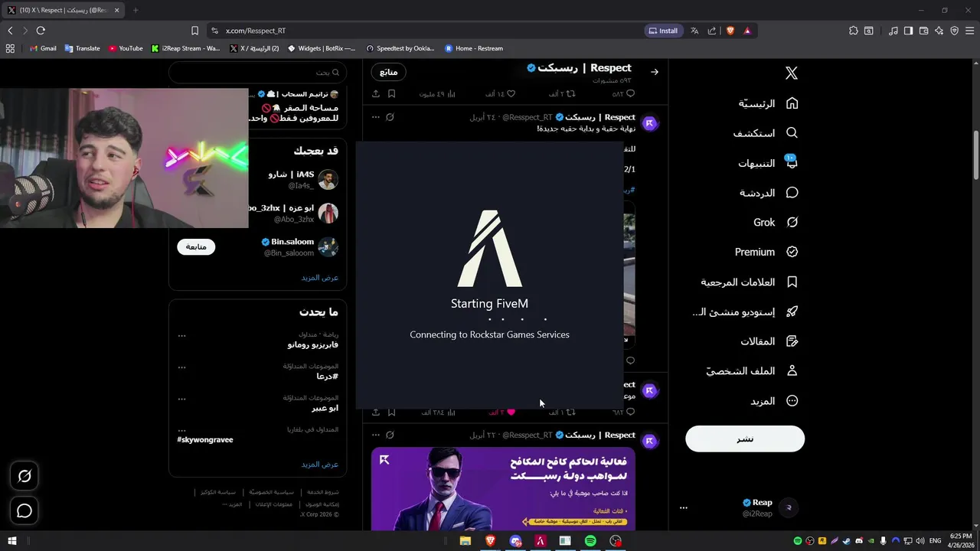Open the X home icon in sidebar
980x551 pixels.
click(792, 73)
